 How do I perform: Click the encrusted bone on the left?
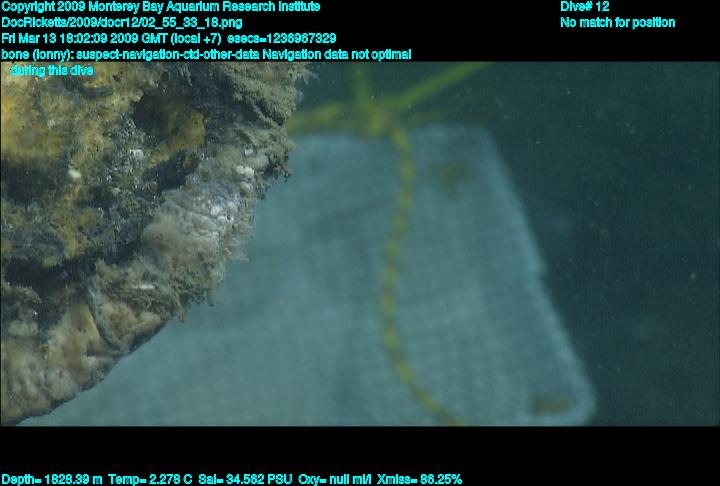tap(100, 240)
